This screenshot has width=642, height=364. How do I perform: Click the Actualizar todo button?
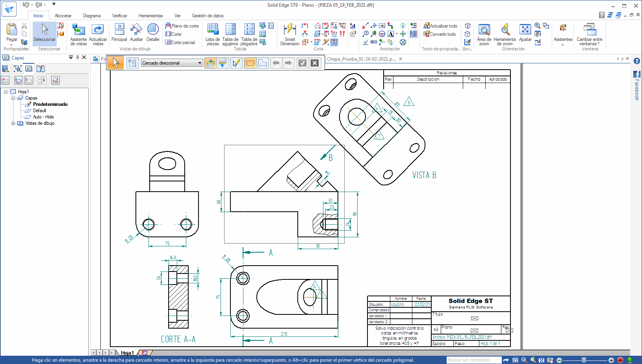point(440,26)
